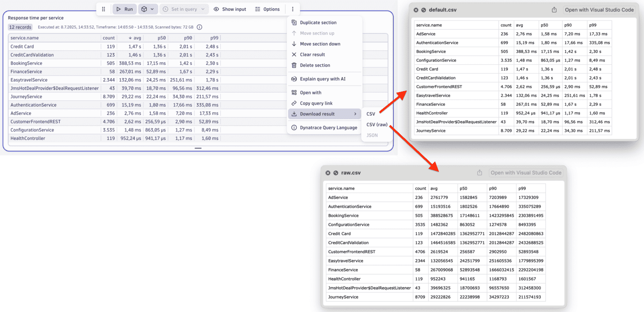Screen dimensions: 644x312
Task: Click the cube package icon beside Run
Action: (x=144, y=9)
